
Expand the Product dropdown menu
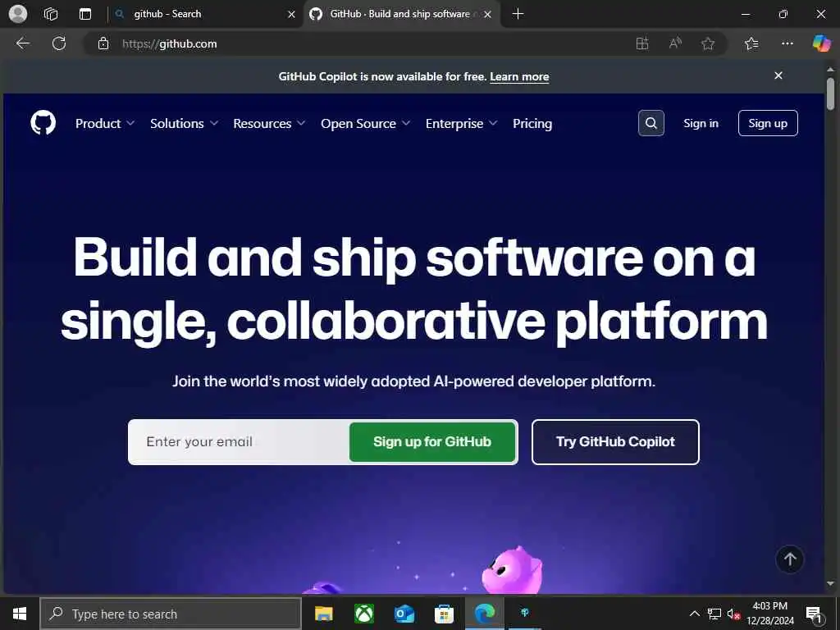[x=105, y=123]
